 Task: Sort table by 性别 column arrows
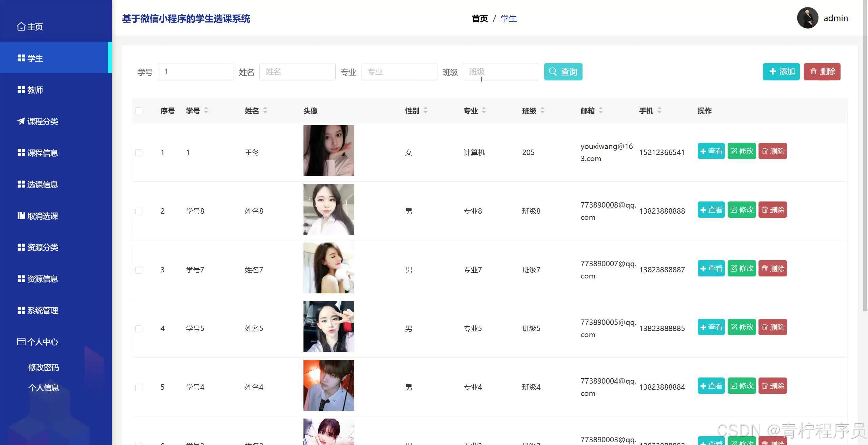(x=426, y=110)
